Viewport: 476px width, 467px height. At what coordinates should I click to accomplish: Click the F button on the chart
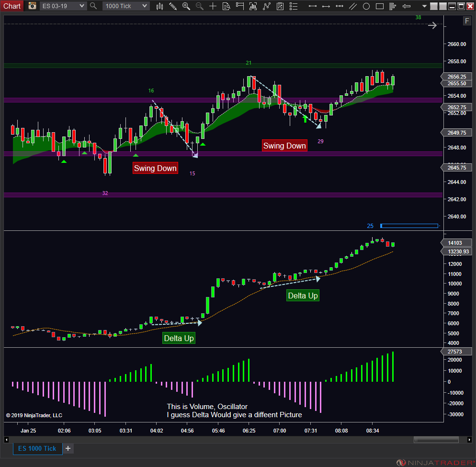coord(467,21)
